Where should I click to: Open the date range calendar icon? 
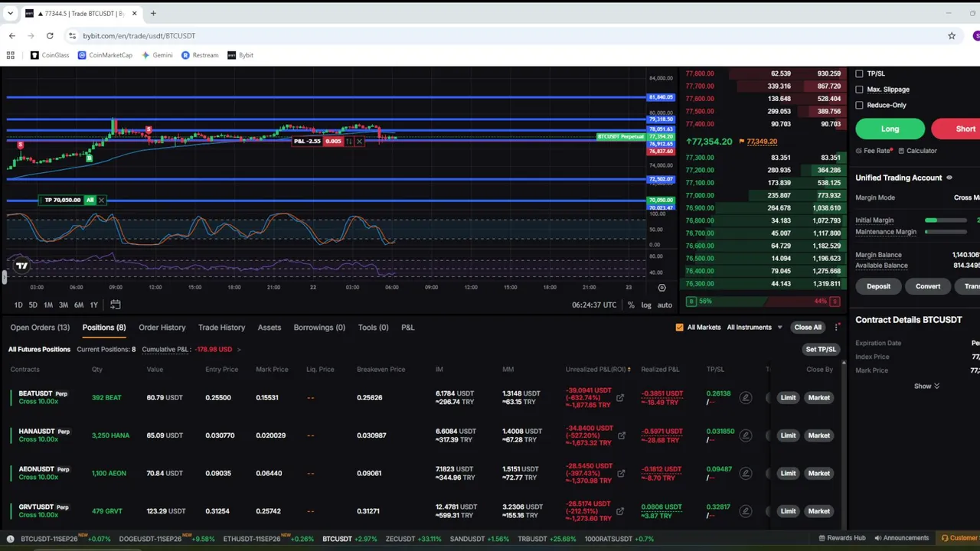115,305
